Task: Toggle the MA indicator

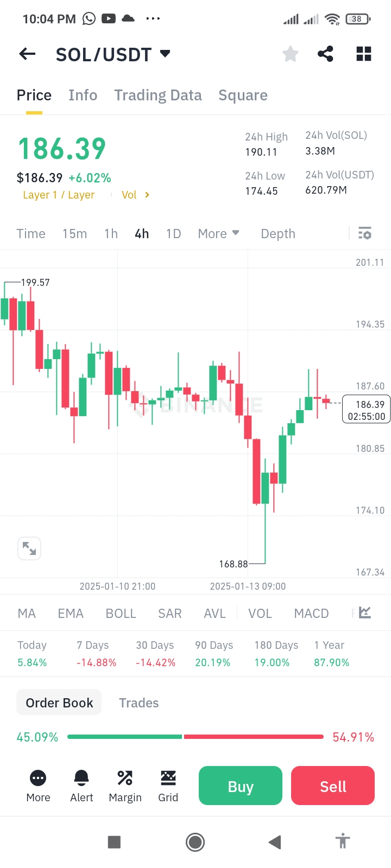Action: tap(27, 614)
